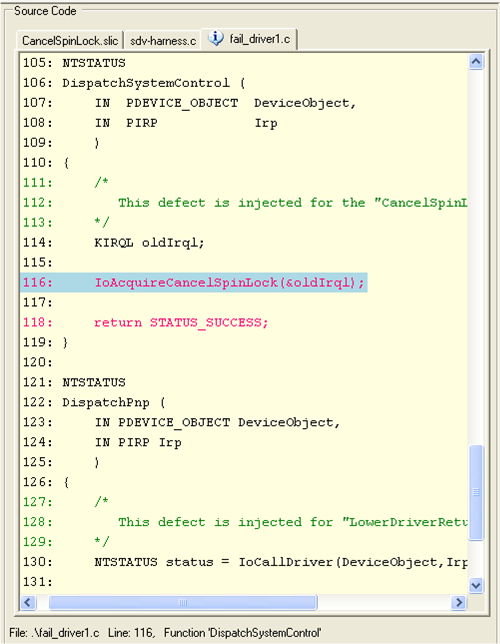Click the status bar file path text
Viewport: 500px width, 644px height.
54,632
